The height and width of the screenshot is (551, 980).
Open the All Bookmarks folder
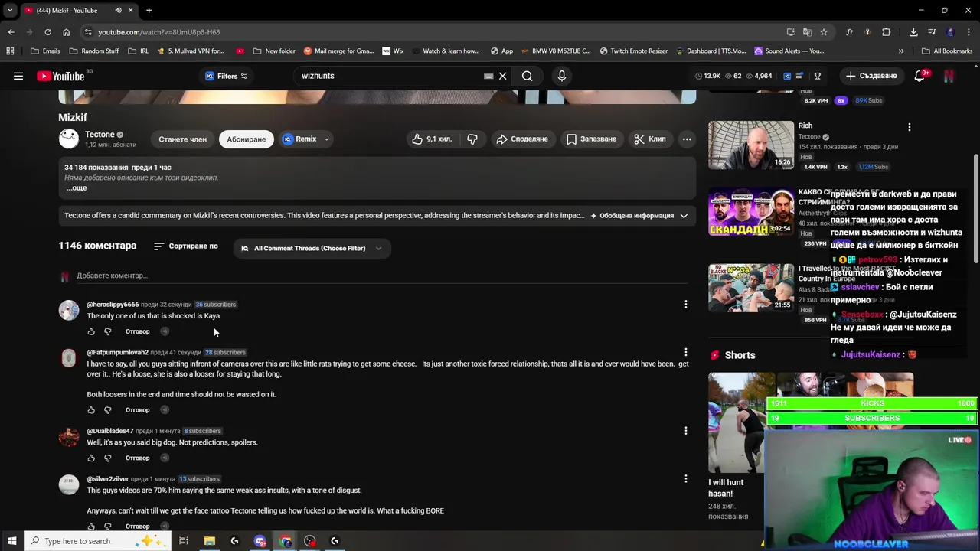tap(947, 51)
